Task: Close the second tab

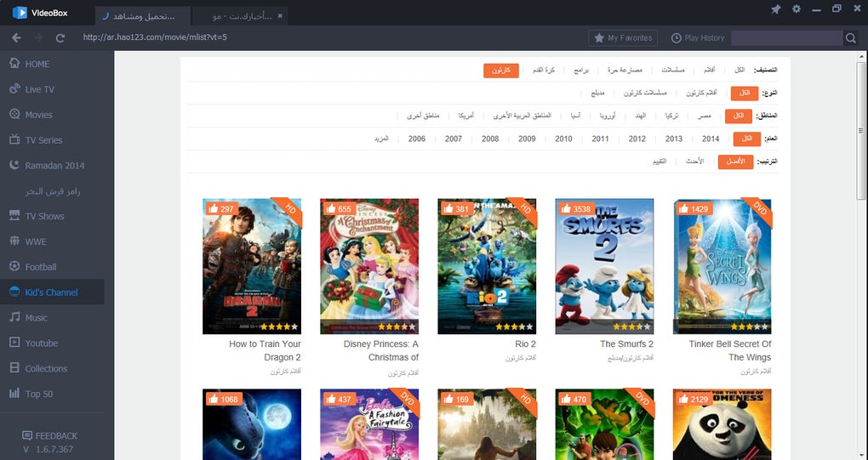Action: pyautogui.click(x=280, y=16)
